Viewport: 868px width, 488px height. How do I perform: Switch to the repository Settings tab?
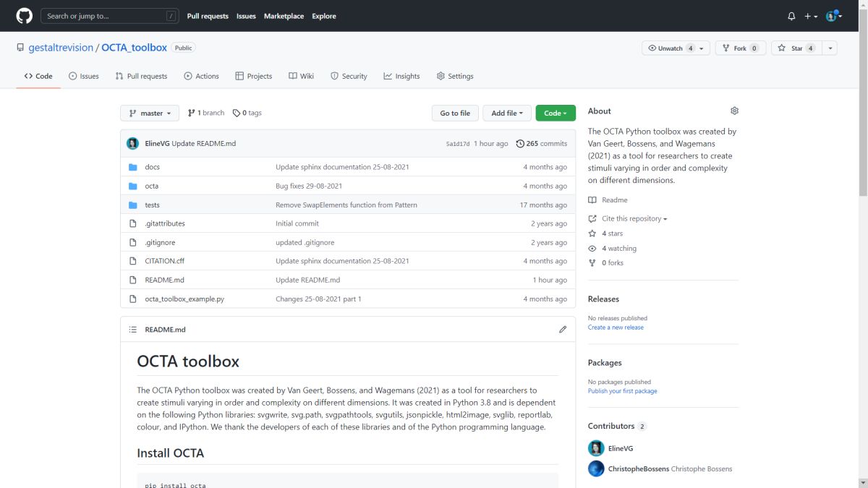[455, 76]
